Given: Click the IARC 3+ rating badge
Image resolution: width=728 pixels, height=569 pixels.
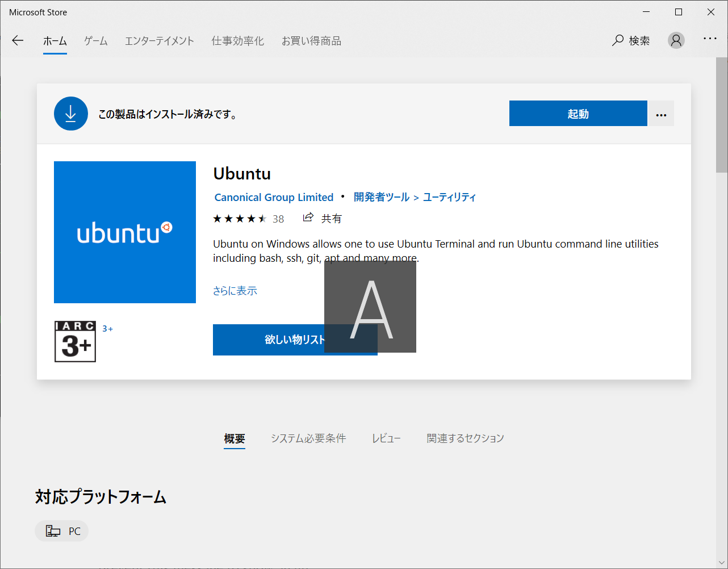Looking at the screenshot, I should (x=75, y=341).
